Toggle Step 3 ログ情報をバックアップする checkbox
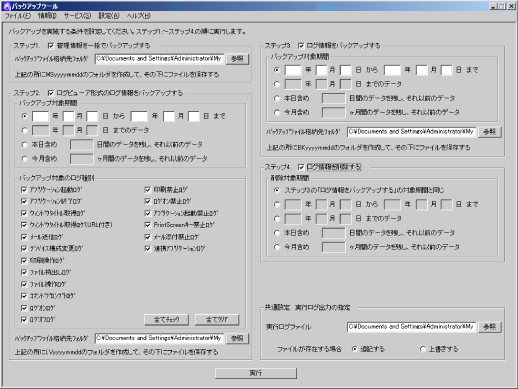 (x=301, y=46)
